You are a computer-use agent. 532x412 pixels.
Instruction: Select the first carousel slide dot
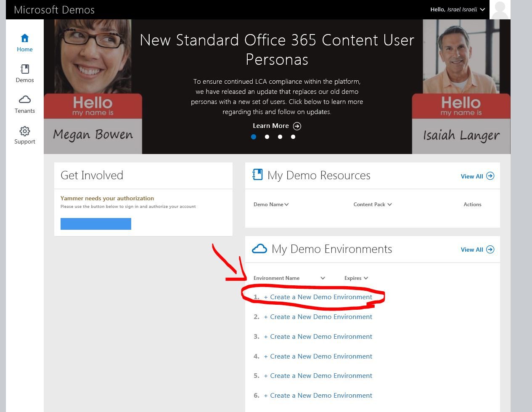click(x=254, y=137)
